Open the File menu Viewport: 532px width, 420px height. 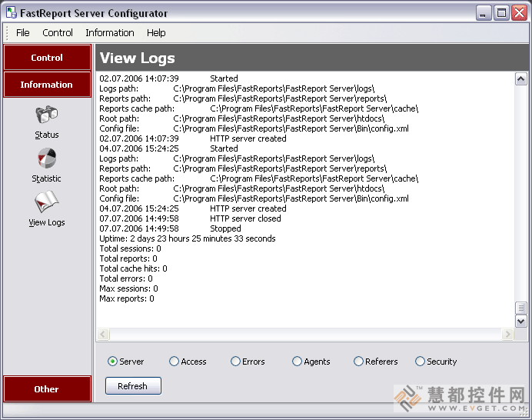tap(23, 33)
